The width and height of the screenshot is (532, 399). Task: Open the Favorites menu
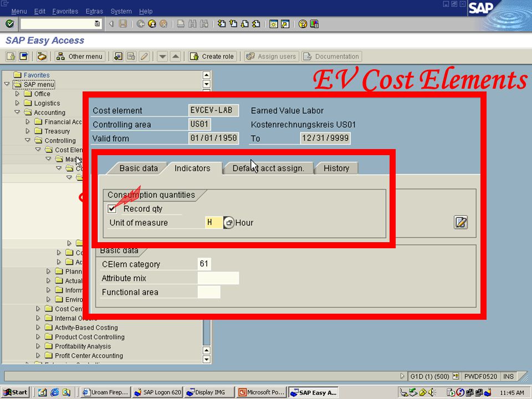pyautogui.click(x=65, y=11)
